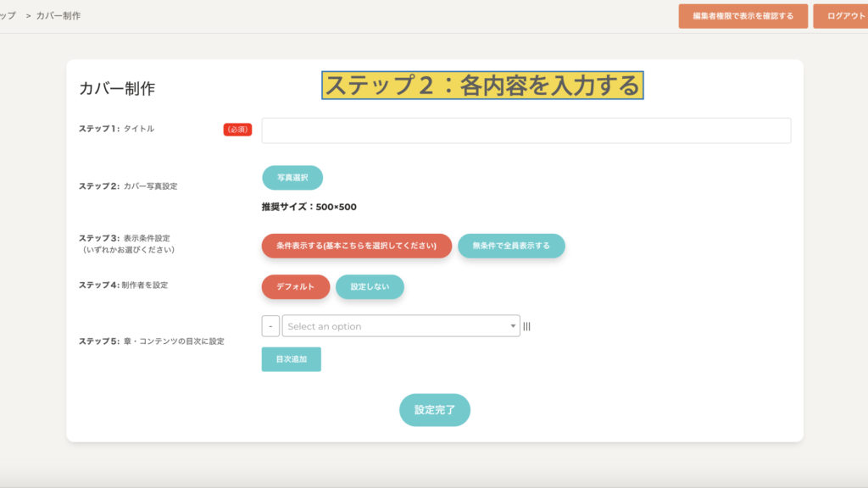Choose 設定しない for the creator setting
The height and width of the screenshot is (488, 868).
[x=370, y=287]
